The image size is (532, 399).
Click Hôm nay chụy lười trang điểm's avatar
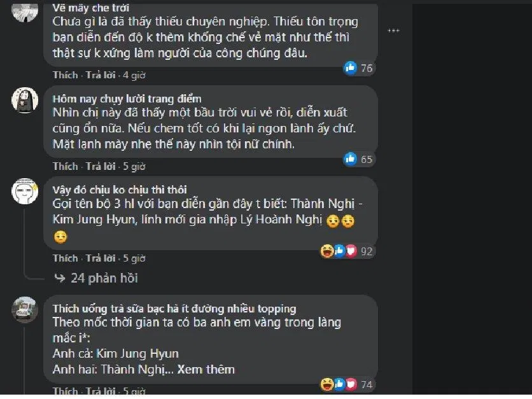coord(25,101)
